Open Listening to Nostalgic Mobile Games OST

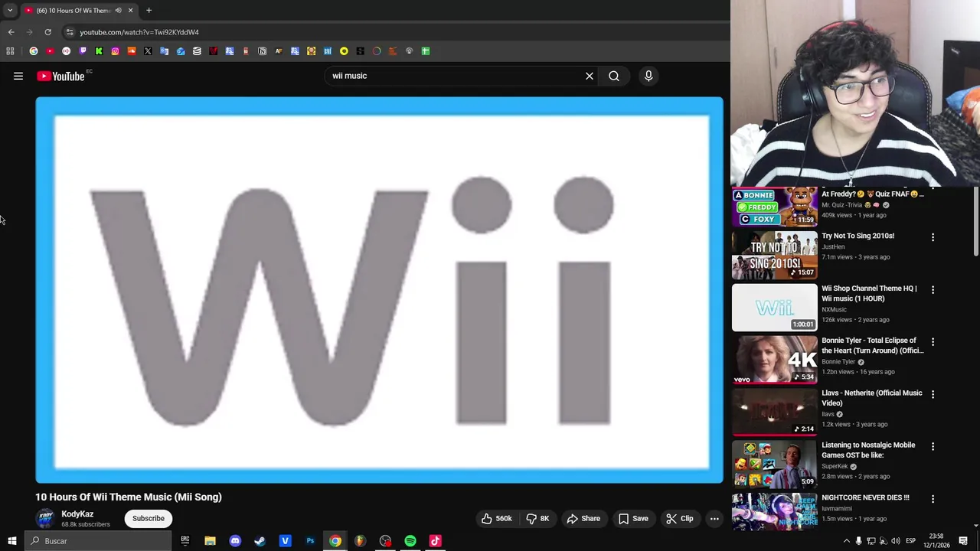click(774, 465)
